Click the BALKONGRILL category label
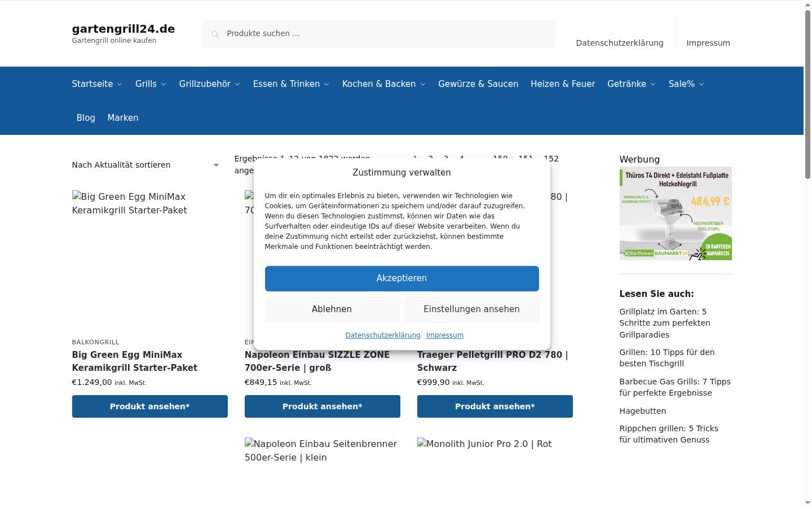This screenshot has width=812, height=508. (x=96, y=342)
